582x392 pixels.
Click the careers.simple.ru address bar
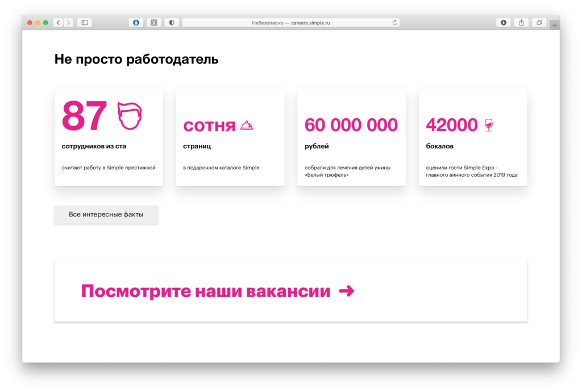(290, 23)
